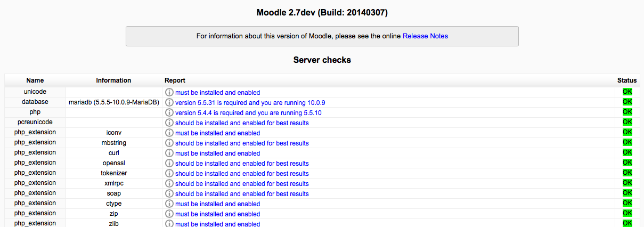The height and width of the screenshot is (227, 644).
Task: Click the info icon in the mbstring row
Action: (x=169, y=143)
